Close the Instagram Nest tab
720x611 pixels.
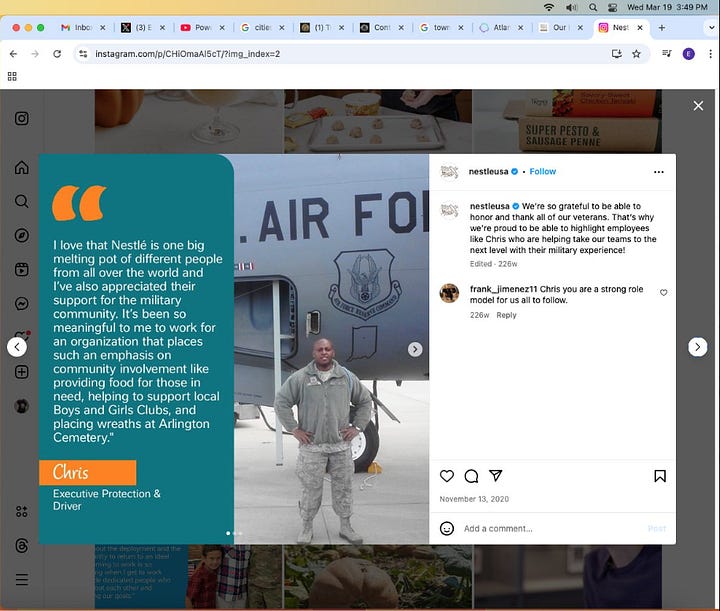tap(640, 28)
